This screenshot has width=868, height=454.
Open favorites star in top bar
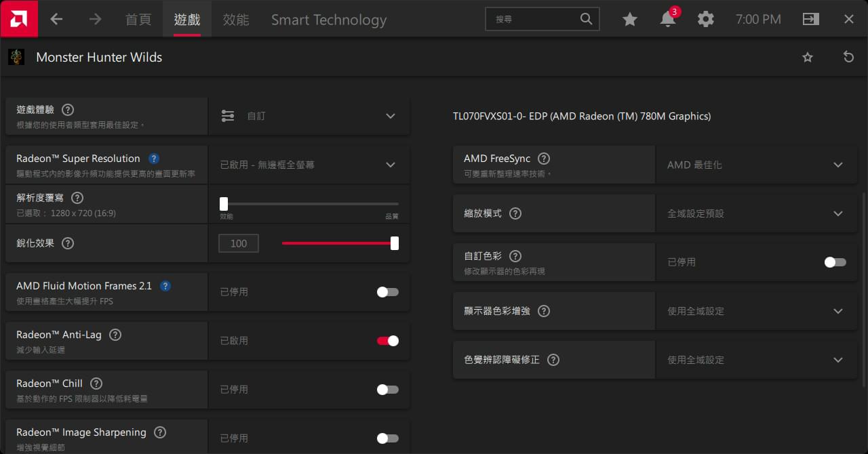click(630, 20)
